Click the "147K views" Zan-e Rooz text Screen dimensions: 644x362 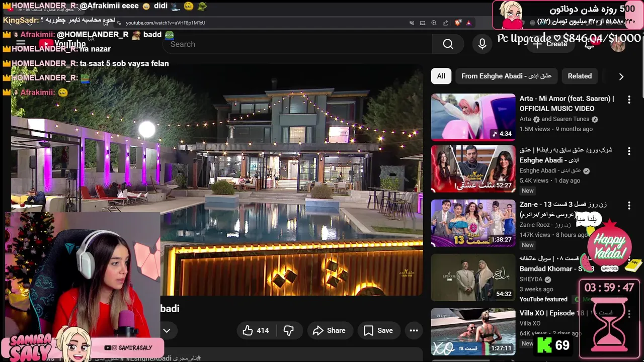(535, 235)
